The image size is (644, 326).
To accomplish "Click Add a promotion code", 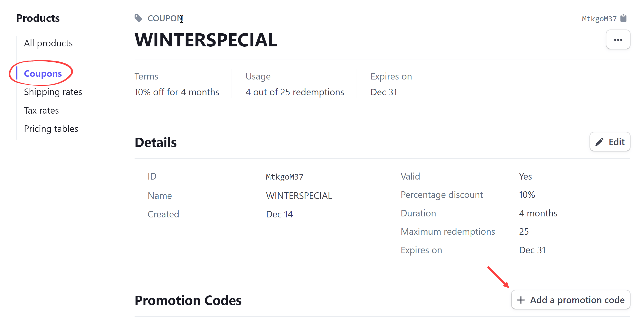I will pyautogui.click(x=571, y=300).
